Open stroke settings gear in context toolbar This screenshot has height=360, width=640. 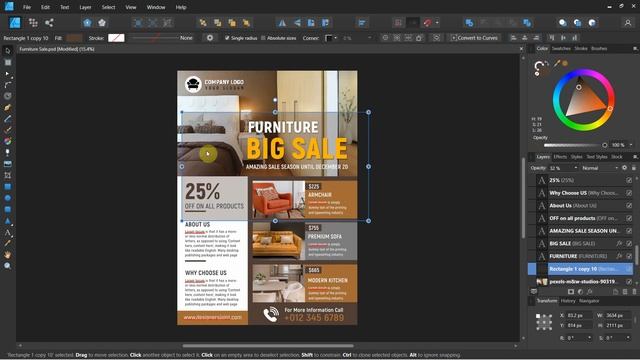click(x=210, y=38)
